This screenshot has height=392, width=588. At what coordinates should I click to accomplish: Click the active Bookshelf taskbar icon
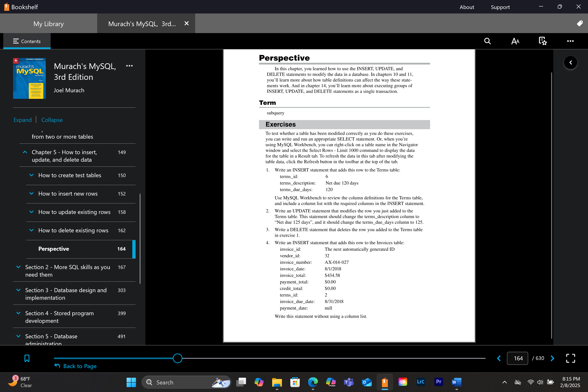[x=385, y=382]
